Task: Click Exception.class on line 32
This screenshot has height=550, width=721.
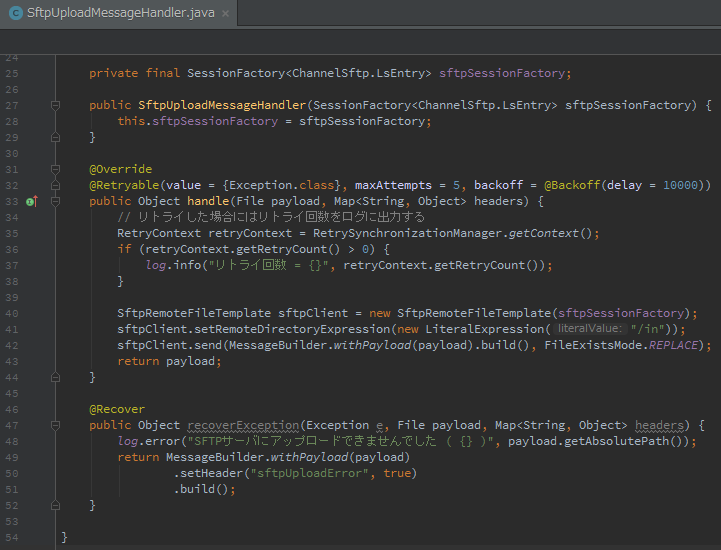Action: click(x=281, y=185)
